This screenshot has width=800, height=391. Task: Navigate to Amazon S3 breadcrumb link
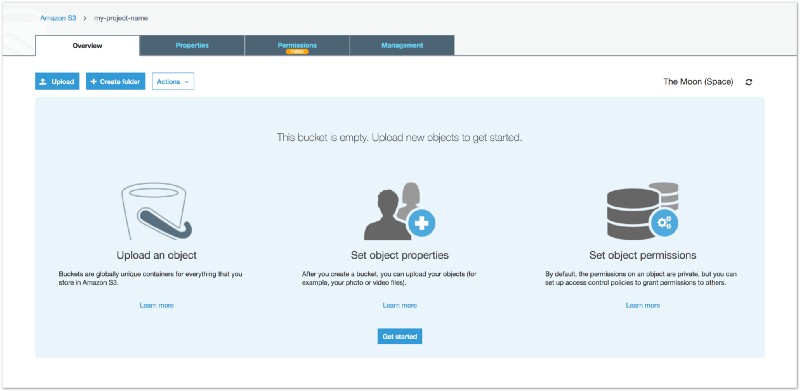pyautogui.click(x=58, y=18)
